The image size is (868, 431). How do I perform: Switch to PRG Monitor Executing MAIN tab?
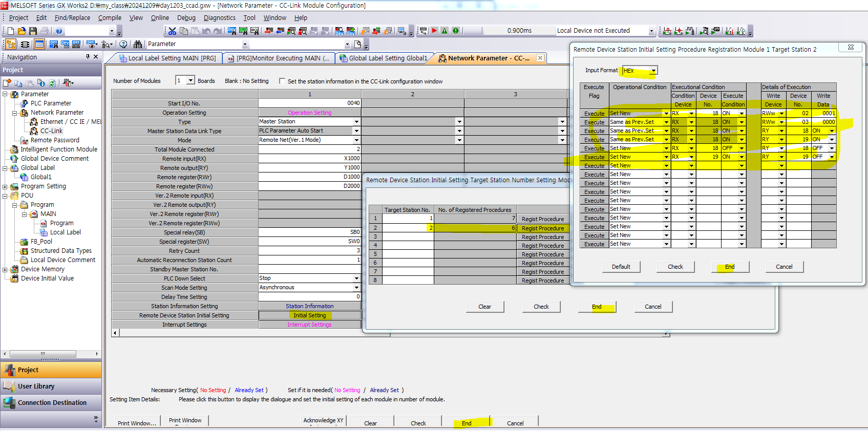pos(279,58)
